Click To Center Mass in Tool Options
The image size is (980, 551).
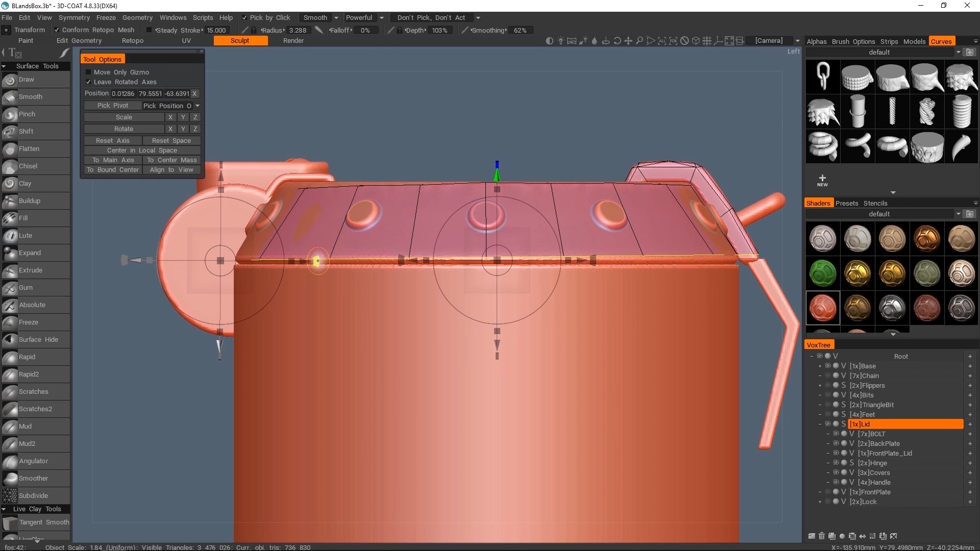click(x=171, y=160)
